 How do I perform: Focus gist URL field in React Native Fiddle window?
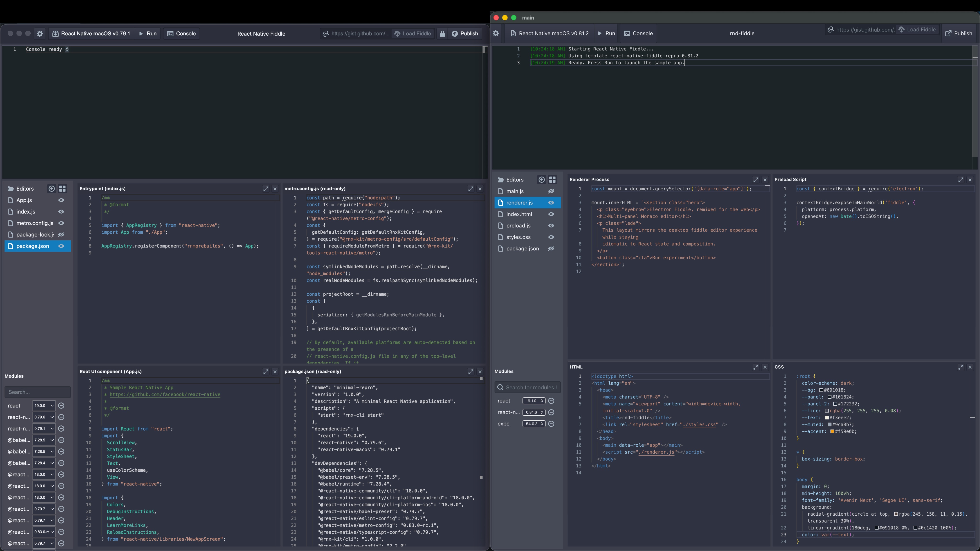(356, 33)
